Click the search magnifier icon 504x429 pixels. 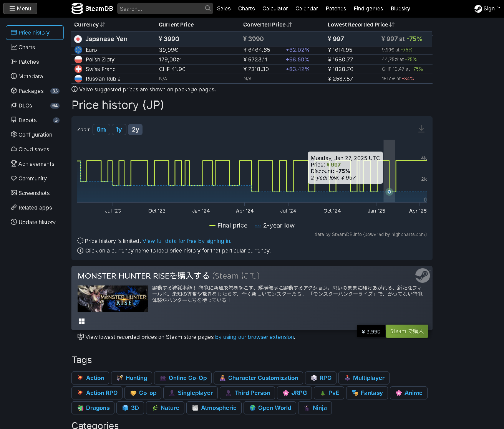tap(208, 8)
